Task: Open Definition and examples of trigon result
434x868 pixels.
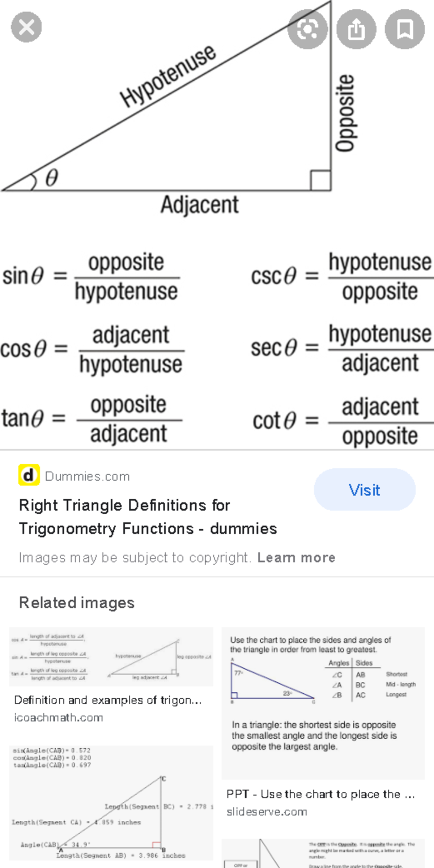Action: [x=108, y=700]
